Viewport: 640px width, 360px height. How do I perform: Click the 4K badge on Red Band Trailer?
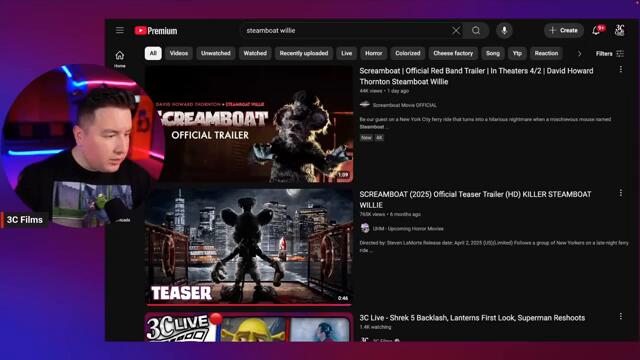379,138
